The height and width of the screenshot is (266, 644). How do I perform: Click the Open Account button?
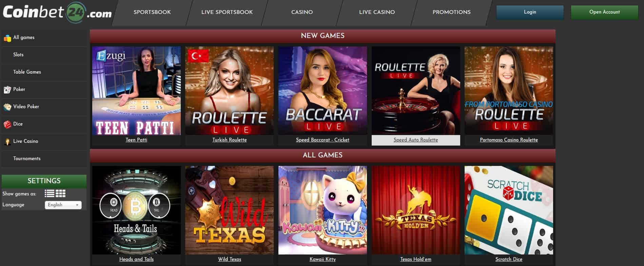tap(604, 12)
